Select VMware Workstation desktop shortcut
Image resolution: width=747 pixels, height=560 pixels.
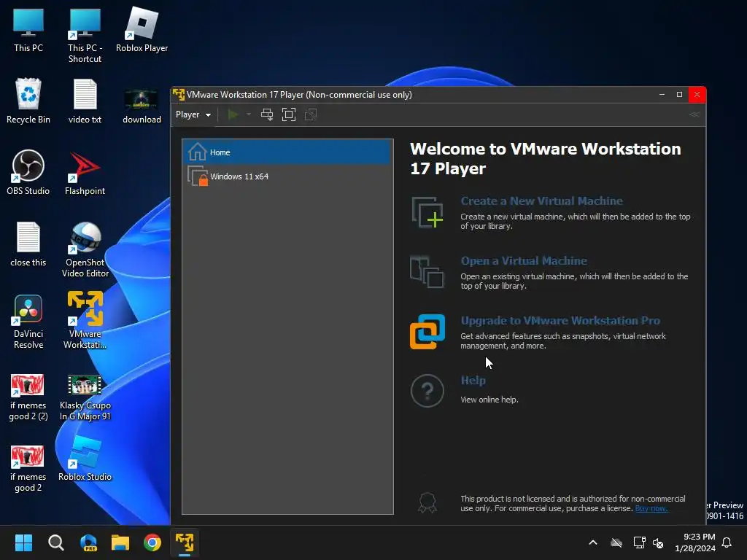(x=85, y=321)
